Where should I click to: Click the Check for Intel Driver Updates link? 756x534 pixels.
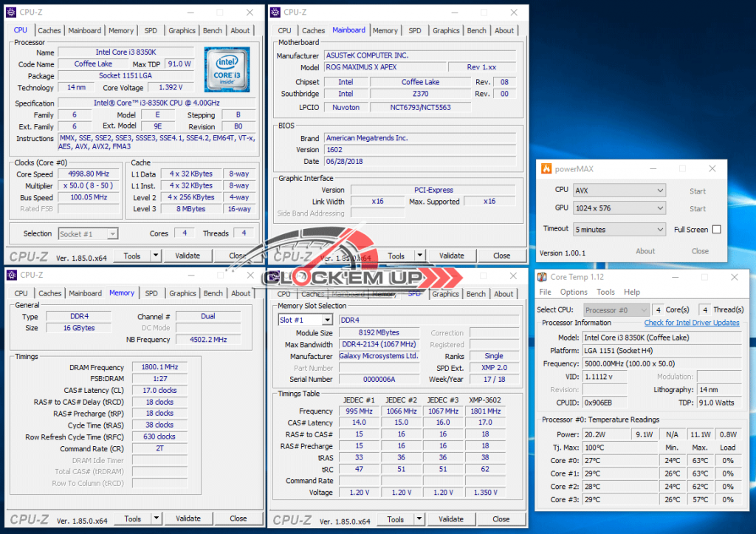coord(691,323)
